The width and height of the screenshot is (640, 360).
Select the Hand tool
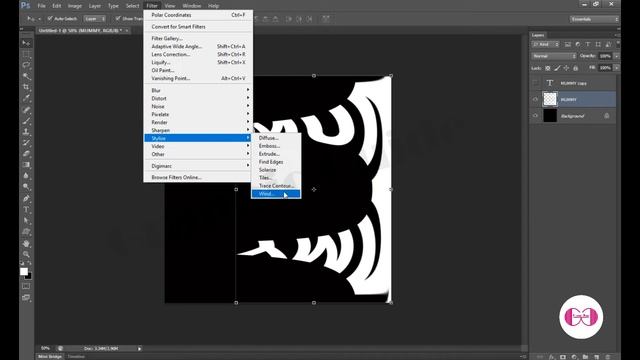coord(26,244)
